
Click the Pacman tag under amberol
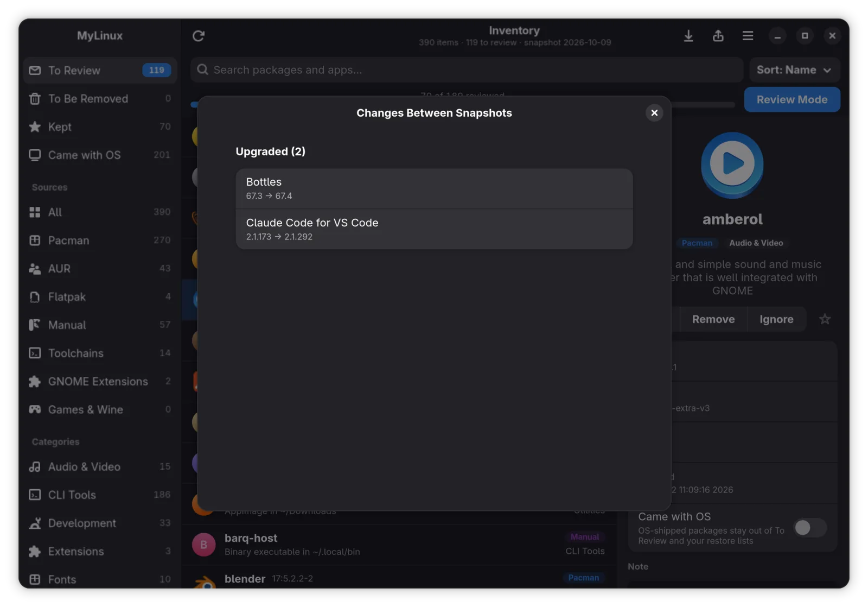click(697, 243)
